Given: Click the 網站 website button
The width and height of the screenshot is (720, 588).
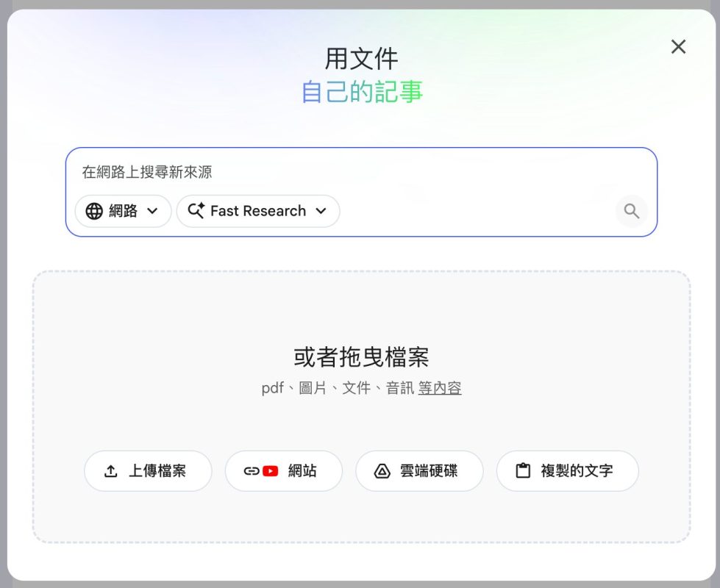Looking at the screenshot, I should tap(284, 471).
